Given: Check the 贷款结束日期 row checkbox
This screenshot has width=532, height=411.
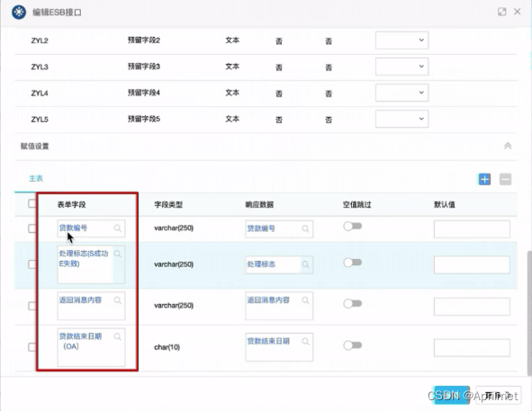Looking at the screenshot, I should [32, 347].
